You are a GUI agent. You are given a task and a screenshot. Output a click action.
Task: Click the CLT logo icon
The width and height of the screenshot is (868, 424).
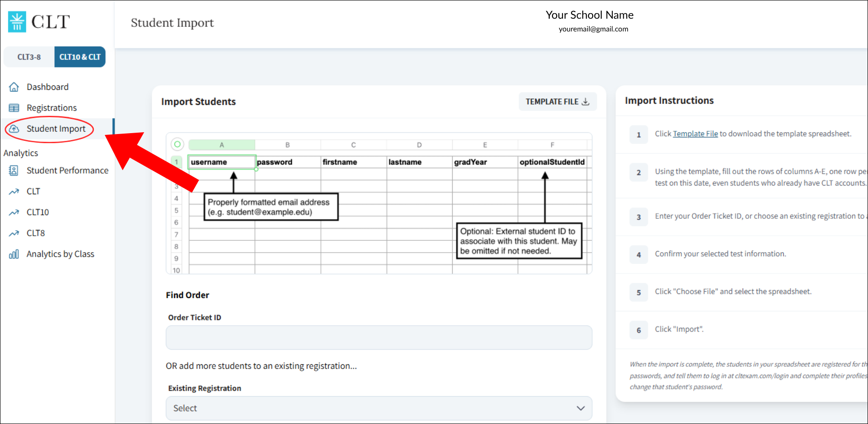[17, 22]
